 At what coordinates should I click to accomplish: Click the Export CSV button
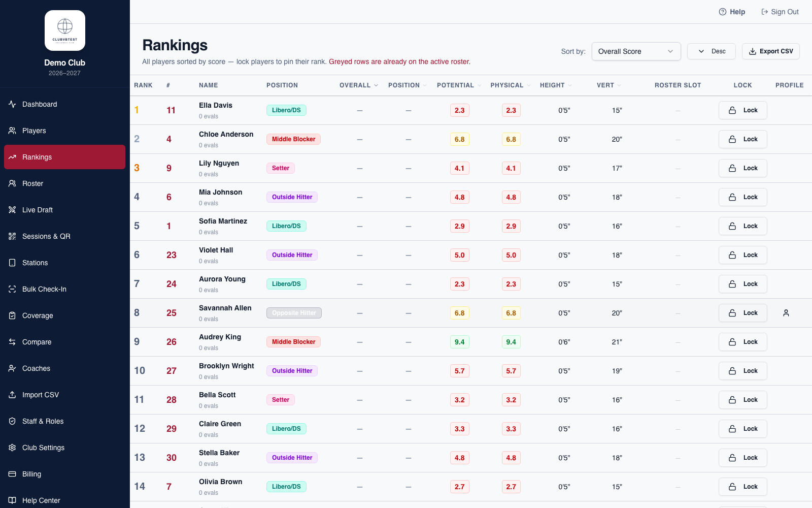pos(770,51)
